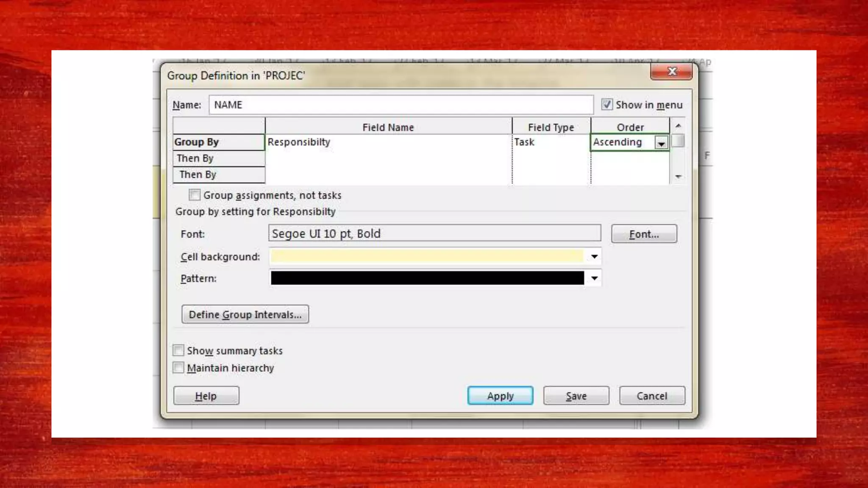Click the first Then By row header
868x488 pixels.
(218, 158)
